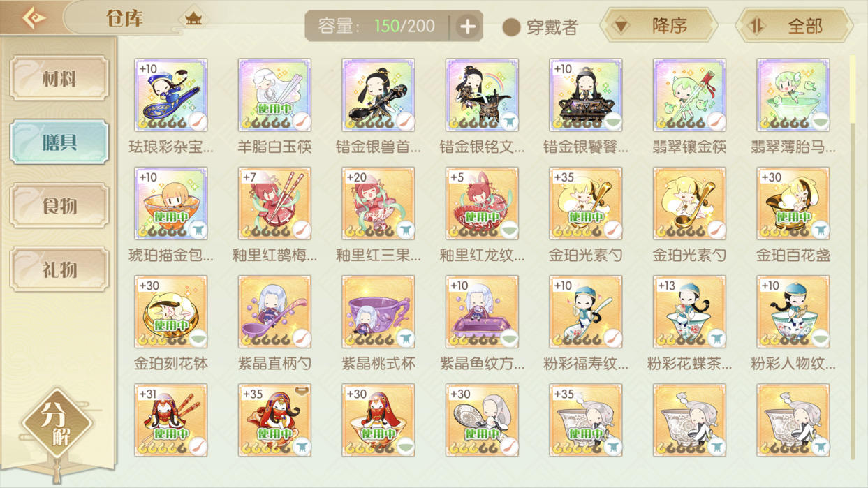Expand the 全部 filter dropdown

tap(795, 26)
